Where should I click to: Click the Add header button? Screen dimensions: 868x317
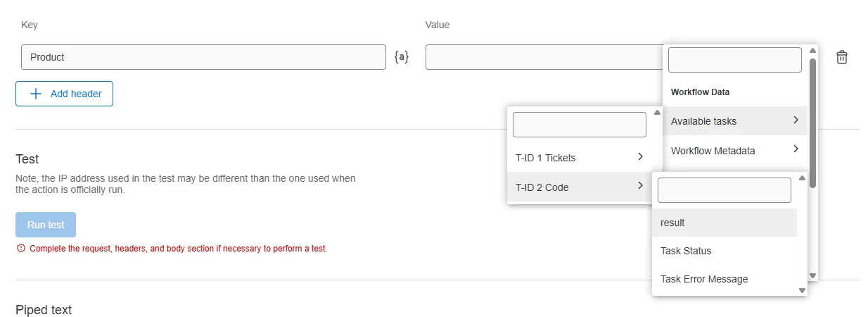pyautogui.click(x=64, y=94)
